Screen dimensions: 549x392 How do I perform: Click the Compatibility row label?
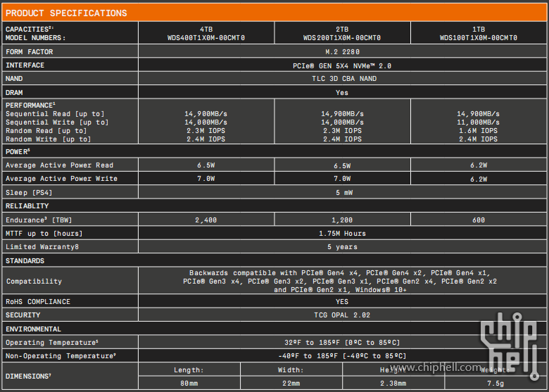click(x=34, y=281)
